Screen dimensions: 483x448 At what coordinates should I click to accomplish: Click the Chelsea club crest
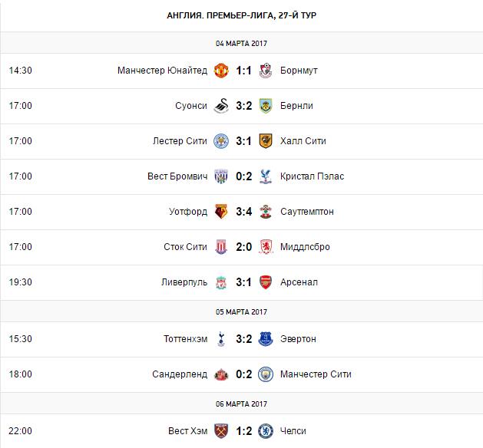266,431
